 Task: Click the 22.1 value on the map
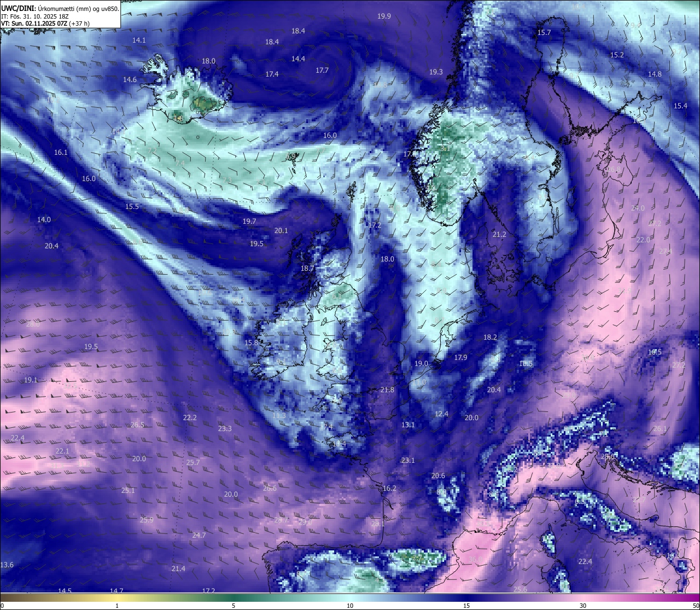click(62, 451)
